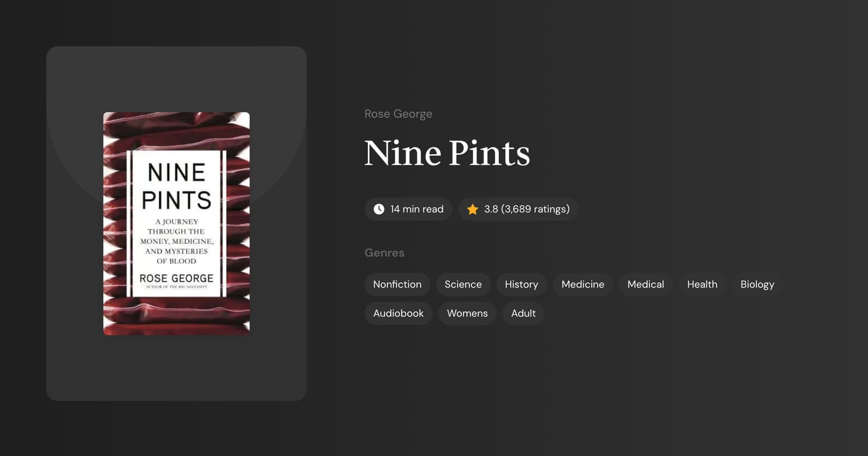Viewport: 868px width, 456px height.
Task: Click the '14 min read' text
Action: (x=417, y=209)
